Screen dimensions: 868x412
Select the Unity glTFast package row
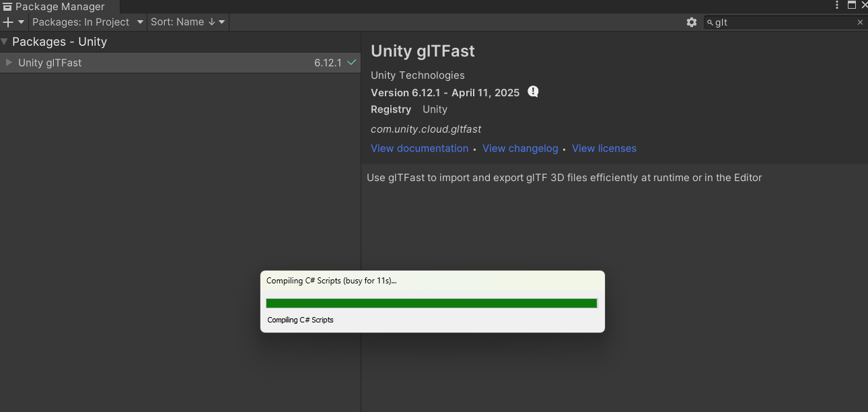click(168, 63)
